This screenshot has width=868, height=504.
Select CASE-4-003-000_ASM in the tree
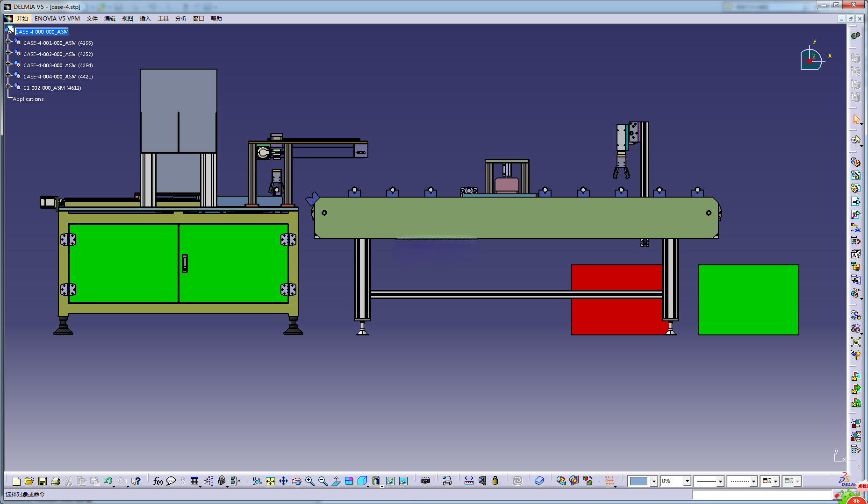point(58,65)
